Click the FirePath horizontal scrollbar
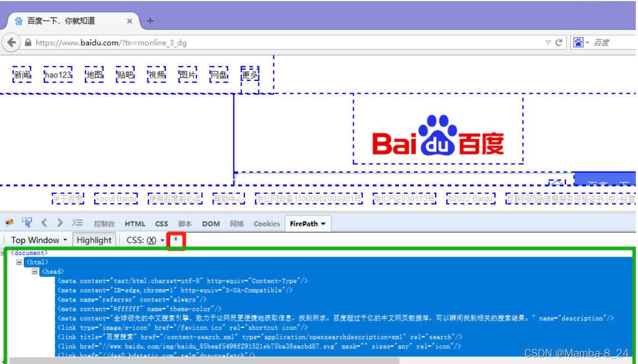The height and width of the screenshot is (364, 638). 205,361
